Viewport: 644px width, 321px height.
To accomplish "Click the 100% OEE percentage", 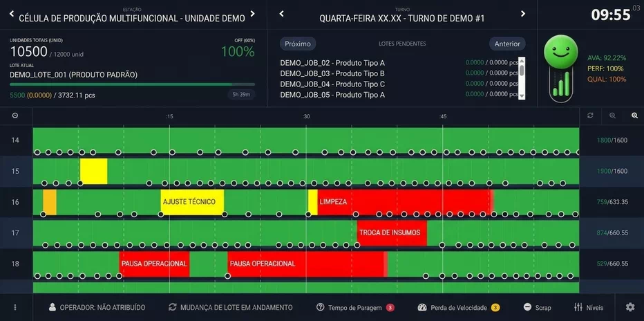I will pos(238,52).
